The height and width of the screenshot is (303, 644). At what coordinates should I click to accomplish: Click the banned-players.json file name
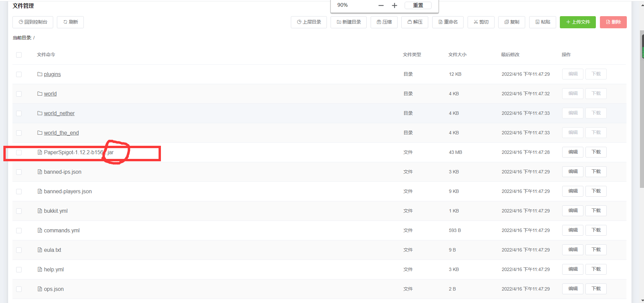click(68, 192)
